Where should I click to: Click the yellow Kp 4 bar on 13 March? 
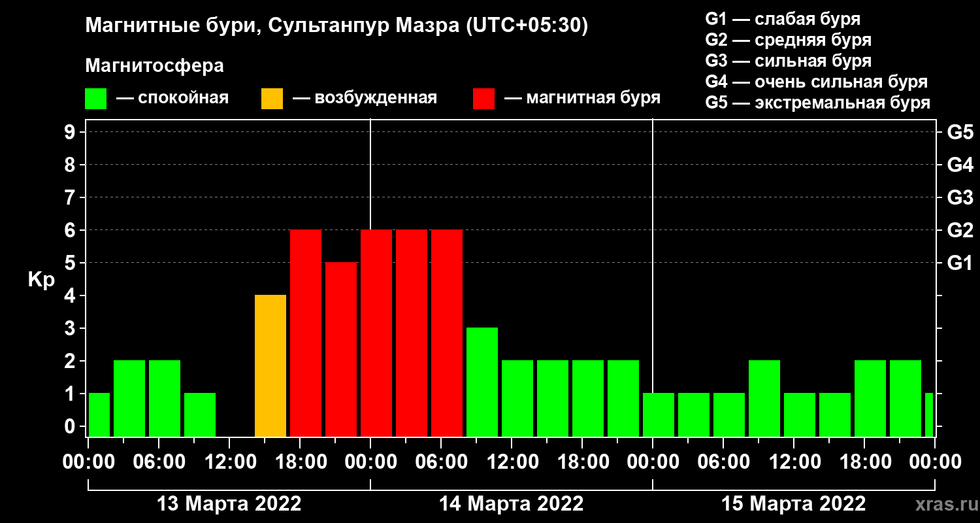[x=270, y=365]
